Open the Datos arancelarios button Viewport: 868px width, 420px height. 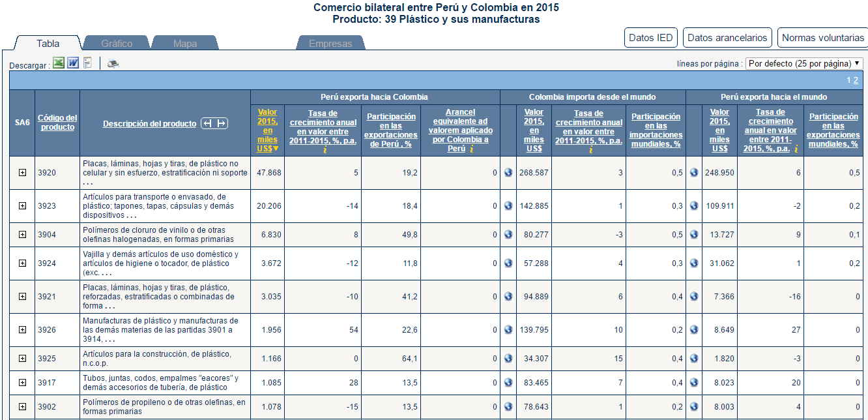coord(727,38)
